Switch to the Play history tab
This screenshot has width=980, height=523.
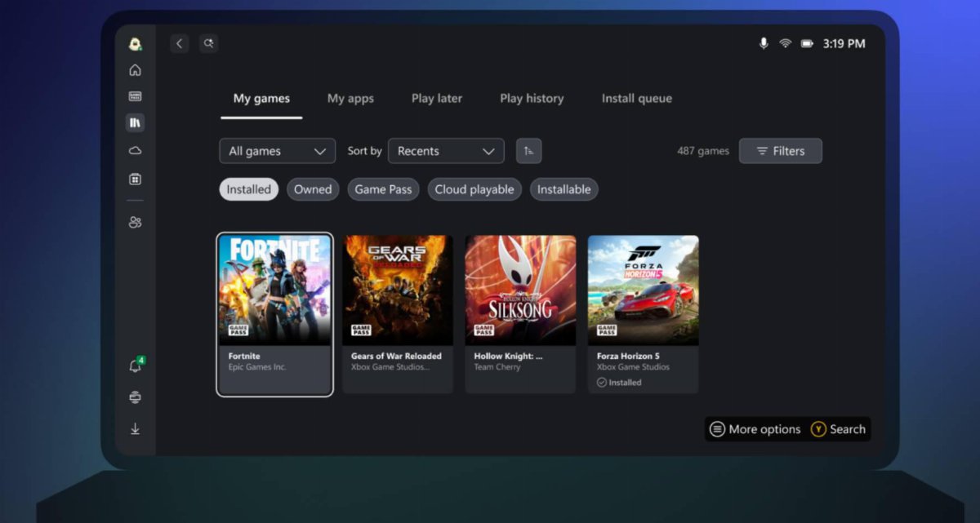pos(532,98)
